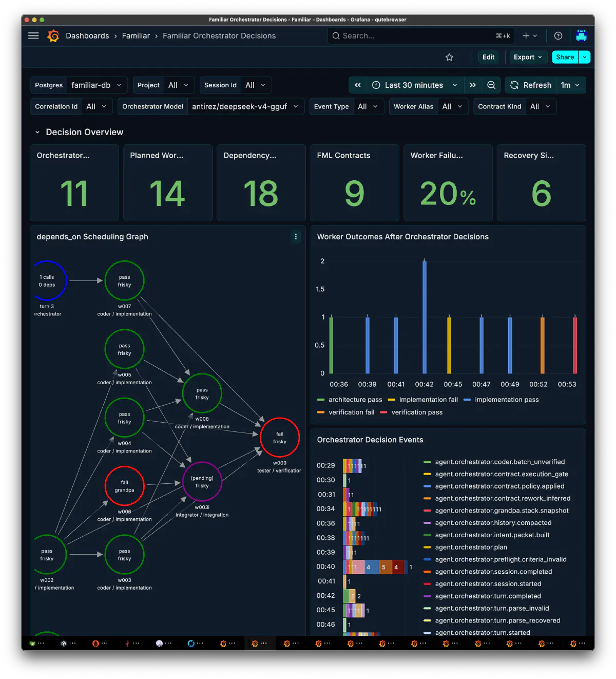Open the Worker Alias variable dropdown
The image size is (616, 679).
[x=452, y=106]
